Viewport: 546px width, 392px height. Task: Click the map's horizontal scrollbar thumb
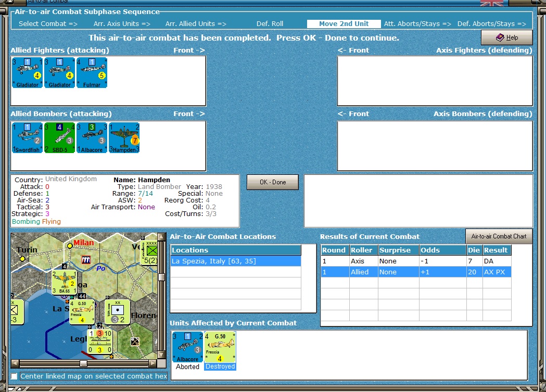point(84,363)
